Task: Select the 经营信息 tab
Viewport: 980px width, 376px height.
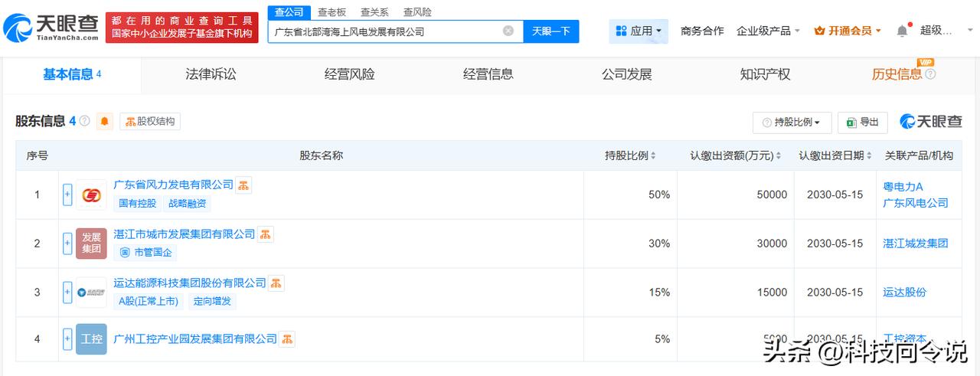Action: (488, 74)
